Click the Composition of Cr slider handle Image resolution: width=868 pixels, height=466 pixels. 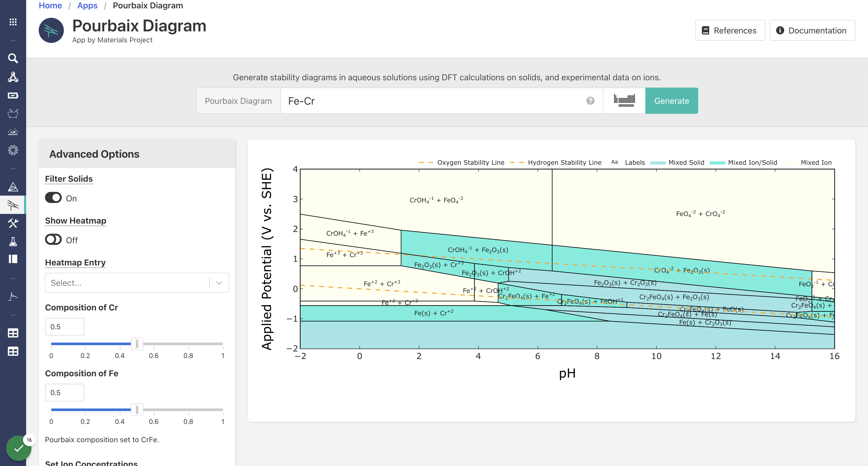point(137,344)
